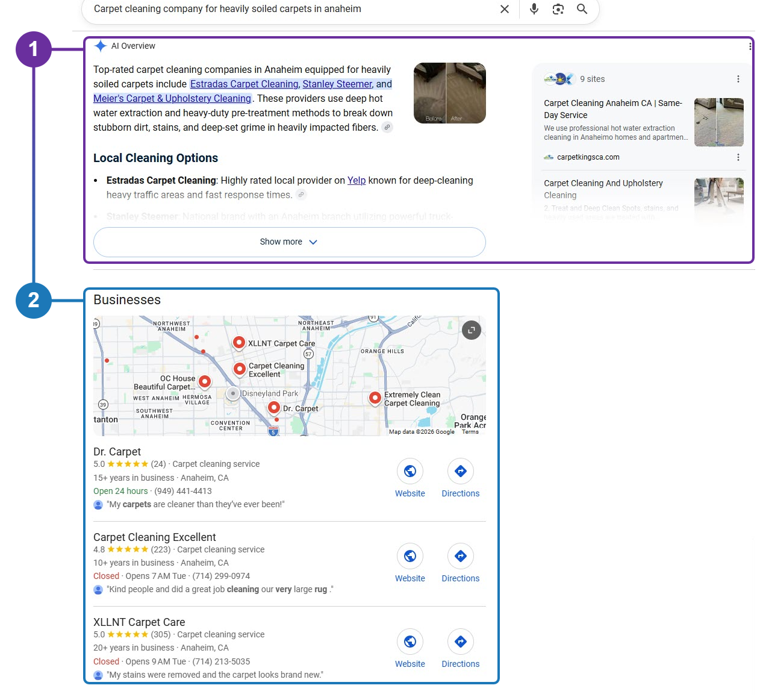View before and after carpet thumbnail
This screenshot has width=760, height=700.
[450, 93]
